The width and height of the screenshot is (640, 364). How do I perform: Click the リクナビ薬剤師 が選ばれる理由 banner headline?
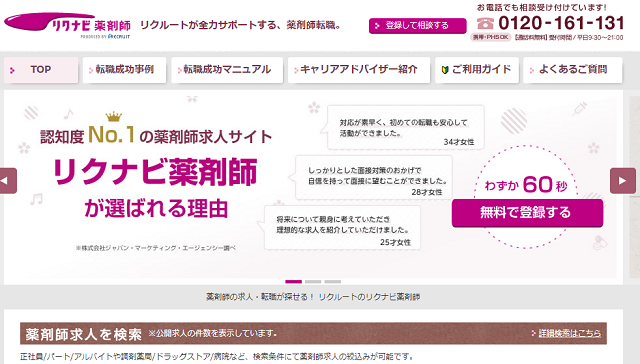point(156,187)
